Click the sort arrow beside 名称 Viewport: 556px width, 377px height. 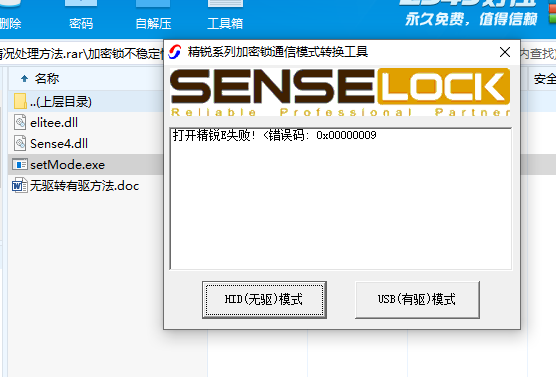(24, 78)
